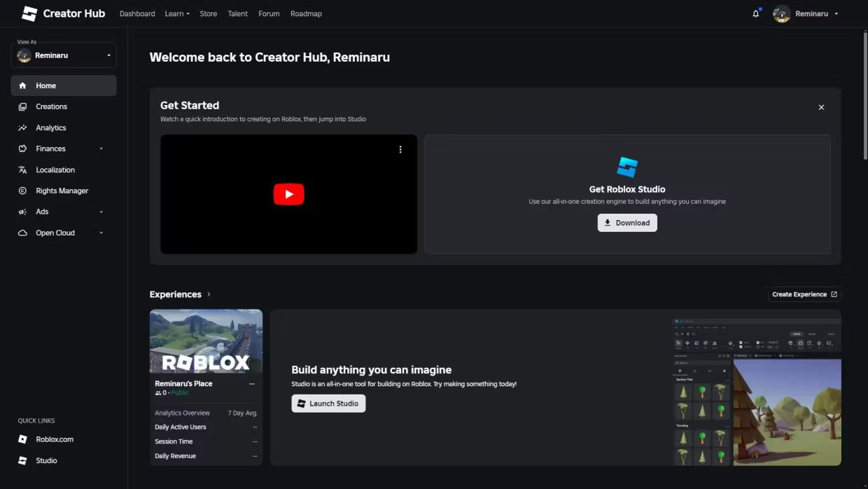This screenshot has height=489, width=868.
Task: Click the Studio quick link icon
Action: 23,460
